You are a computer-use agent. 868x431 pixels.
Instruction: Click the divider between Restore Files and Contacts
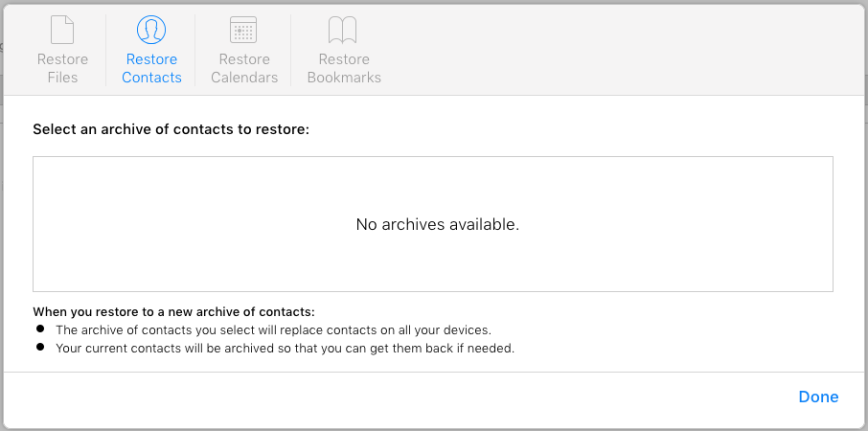[x=105, y=50]
